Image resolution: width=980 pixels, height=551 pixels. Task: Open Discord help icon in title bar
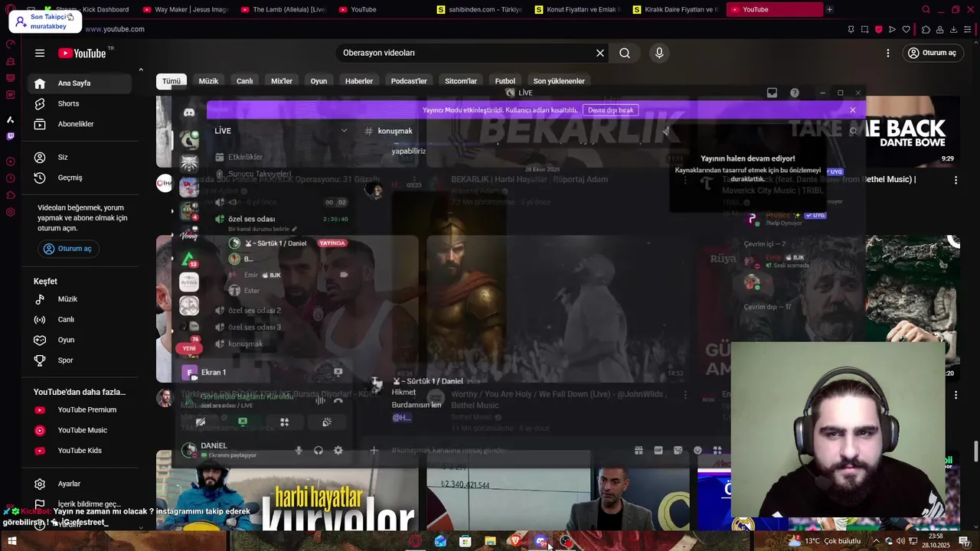click(795, 93)
